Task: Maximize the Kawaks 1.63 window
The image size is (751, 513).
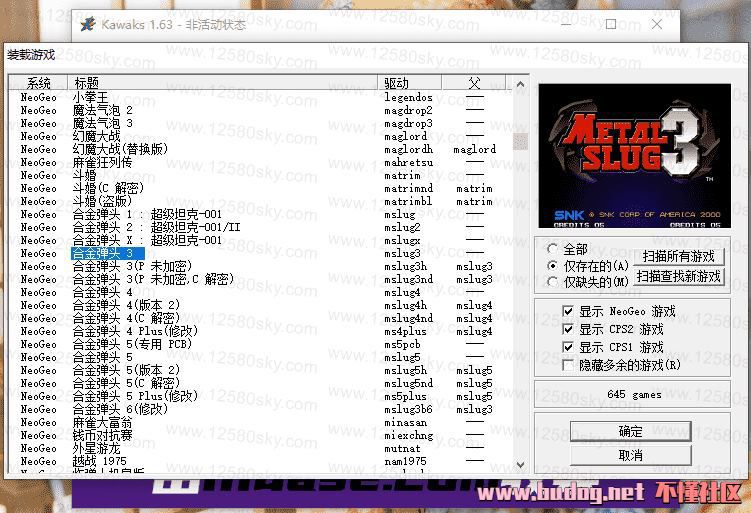Action: point(611,24)
